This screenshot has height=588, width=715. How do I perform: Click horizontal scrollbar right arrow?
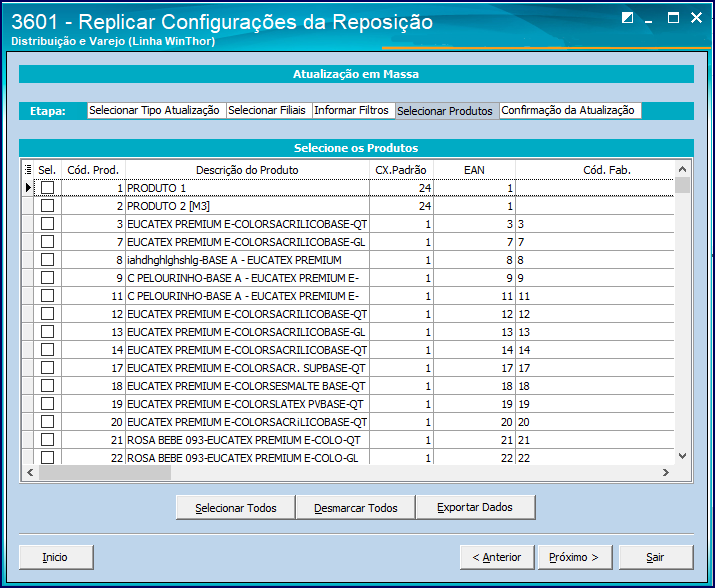click(666, 473)
